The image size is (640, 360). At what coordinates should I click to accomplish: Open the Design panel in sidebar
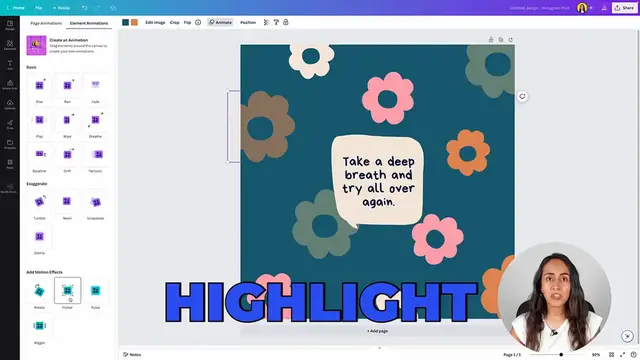pyautogui.click(x=10, y=25)
